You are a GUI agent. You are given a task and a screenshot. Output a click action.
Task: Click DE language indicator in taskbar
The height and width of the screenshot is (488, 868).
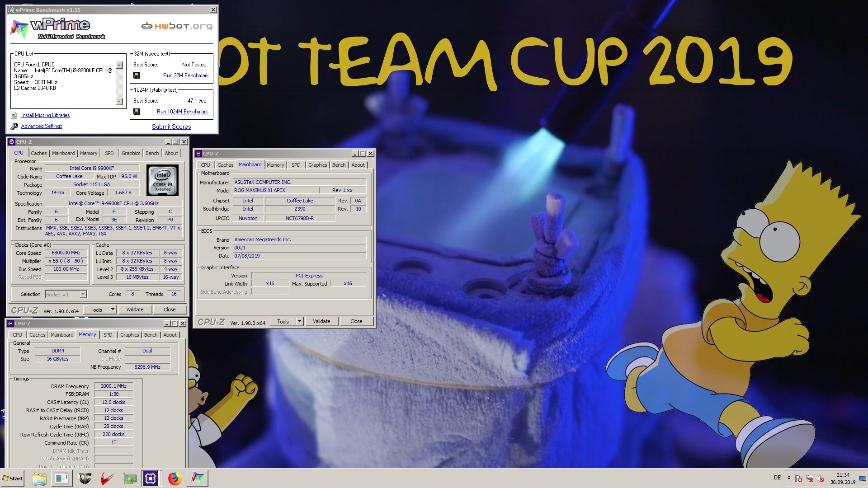tap(777, 478)
